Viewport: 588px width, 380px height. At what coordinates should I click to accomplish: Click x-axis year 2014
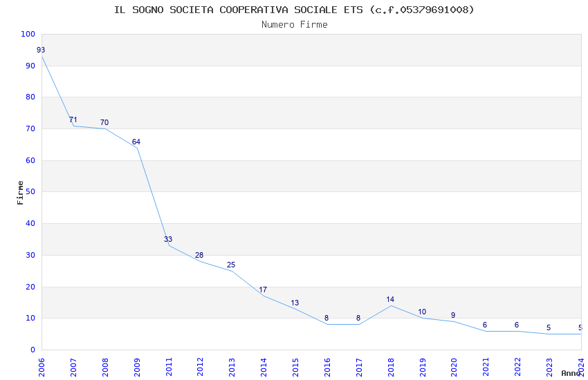point(264,367)
